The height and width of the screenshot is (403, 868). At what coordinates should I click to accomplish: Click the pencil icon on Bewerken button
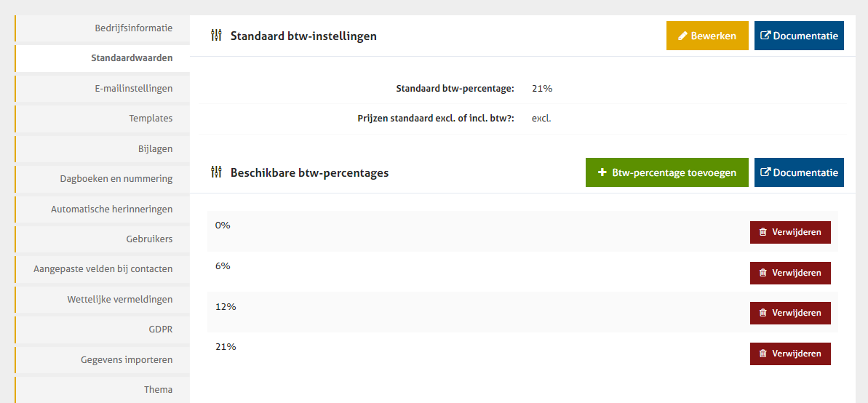click(682, 36)
